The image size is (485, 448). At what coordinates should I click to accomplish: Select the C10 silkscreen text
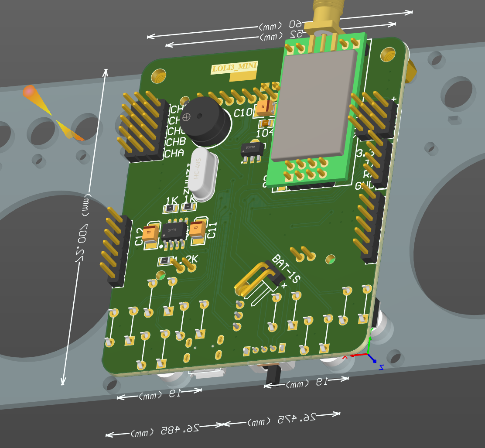tap(243, 113)
